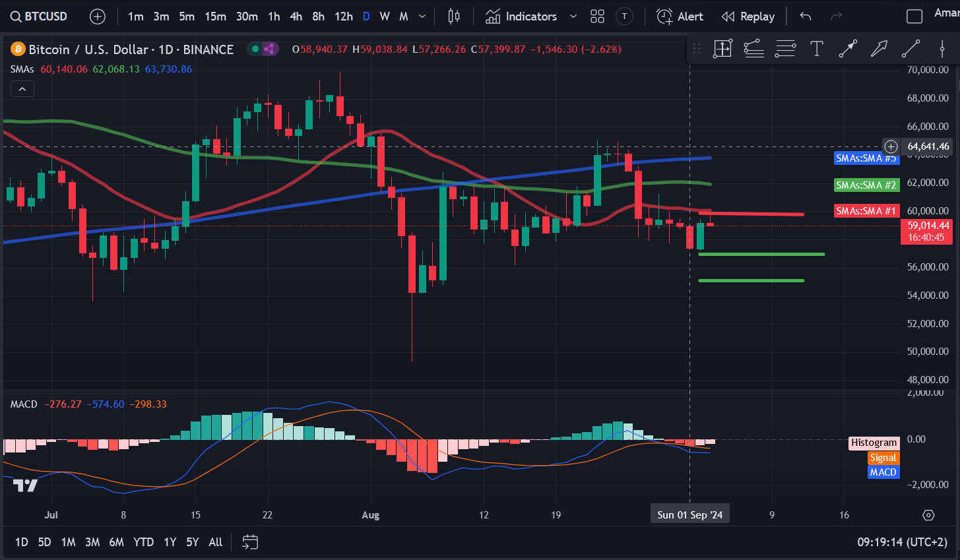Open the layout grid selector
960x560 pixels.
[x=597, y=16]
